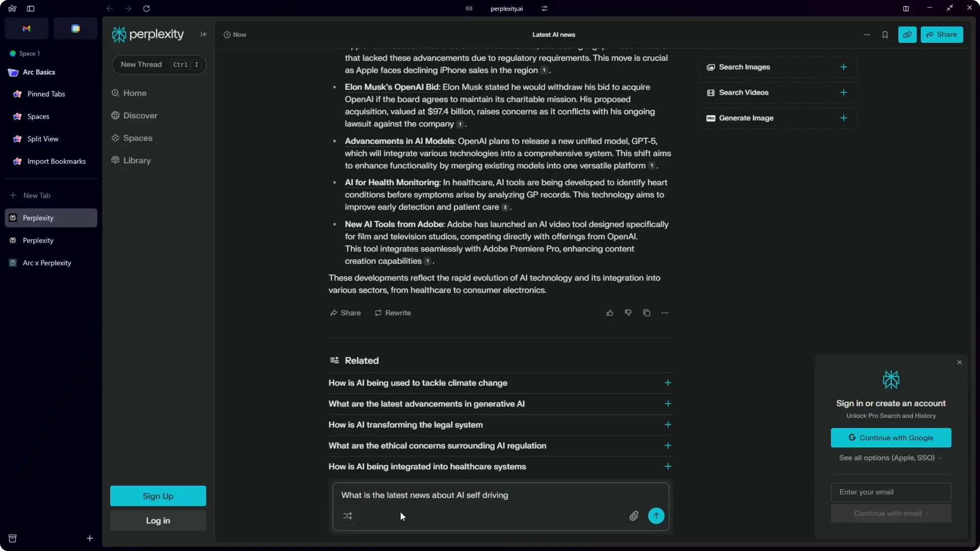980x551 pixels.
Task: Click the Enter your email field
Action: [891, 491]
